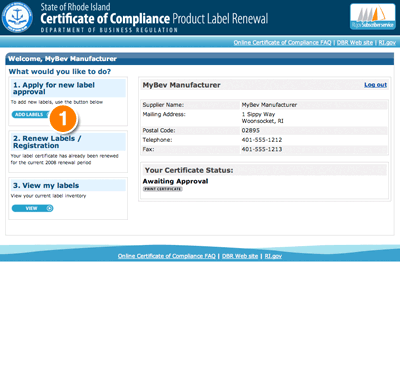Click the arrow icon on VIEW button
The width and height of the screenshot is (400, 367).
(x=49, y=208)
